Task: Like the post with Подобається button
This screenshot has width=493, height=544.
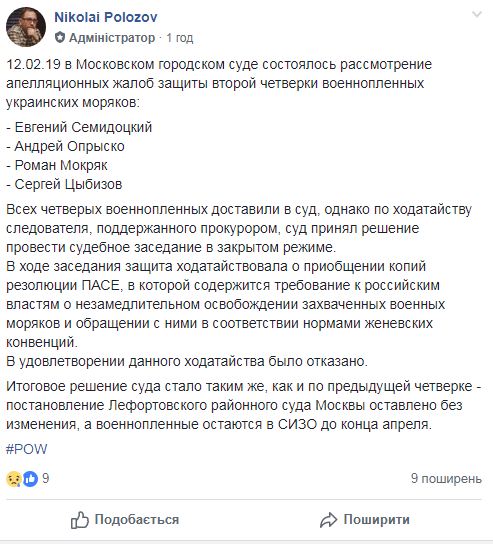Action: coord(125,520)
